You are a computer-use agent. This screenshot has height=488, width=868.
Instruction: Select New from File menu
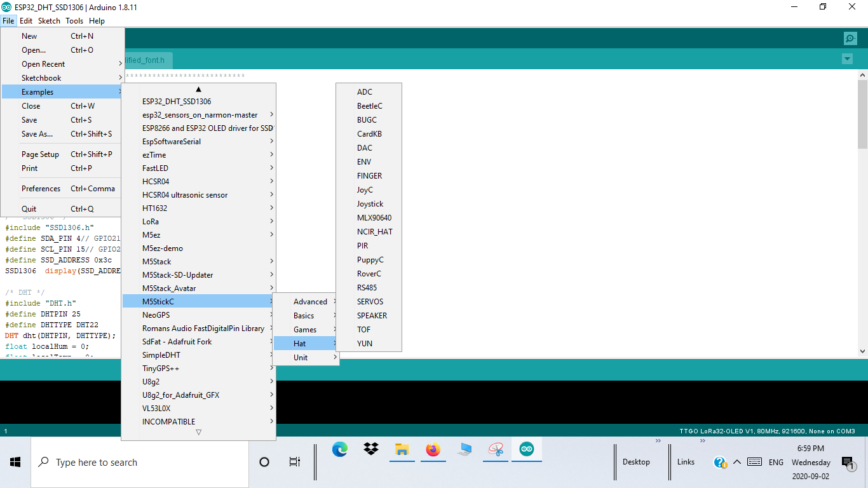62,36
